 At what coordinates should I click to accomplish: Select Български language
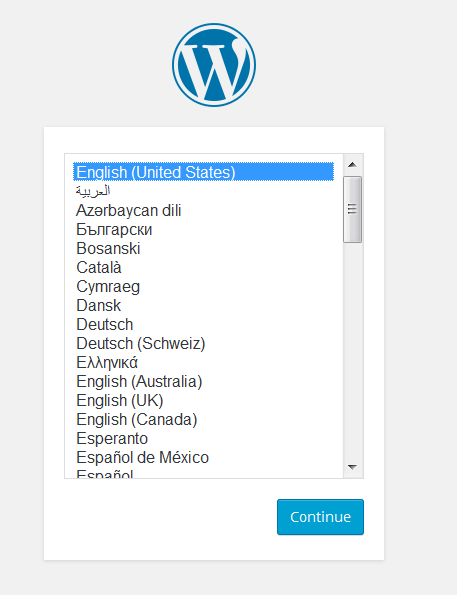(x=203, y=229)
